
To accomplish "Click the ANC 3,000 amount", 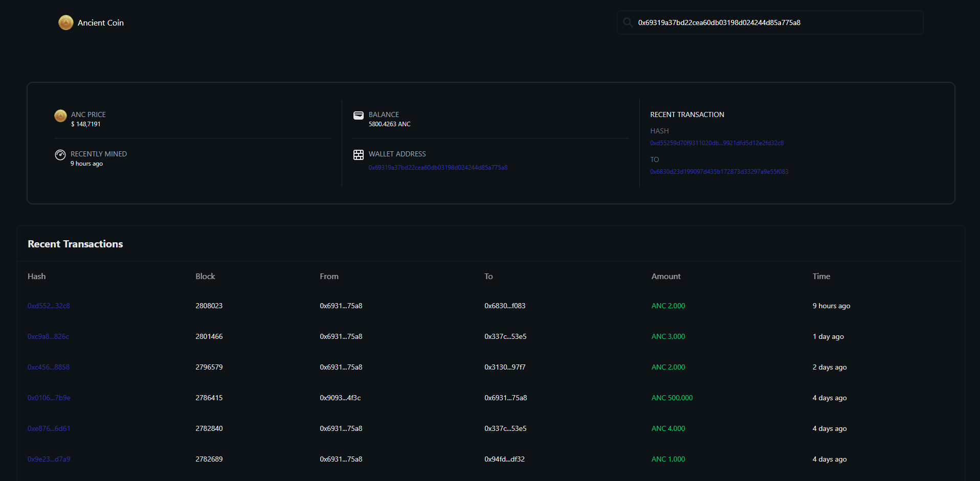I will 668,336.
